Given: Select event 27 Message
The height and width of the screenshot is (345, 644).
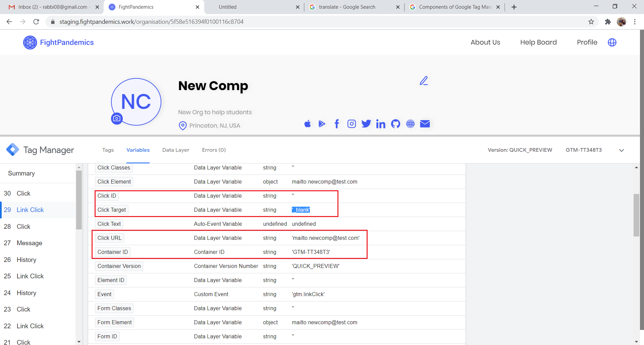Looking at the screenshot, I should coord(38,243).
